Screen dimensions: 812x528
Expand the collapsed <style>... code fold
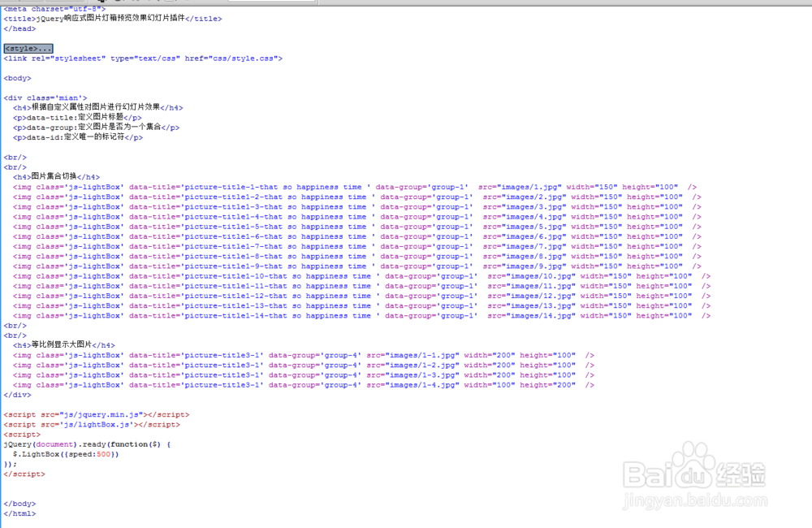click(x=28, y=48)
